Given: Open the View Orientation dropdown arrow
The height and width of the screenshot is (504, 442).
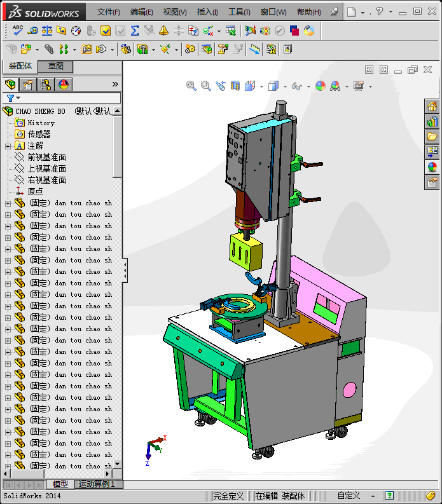Looking at the screenshot, I should point(261,86).
